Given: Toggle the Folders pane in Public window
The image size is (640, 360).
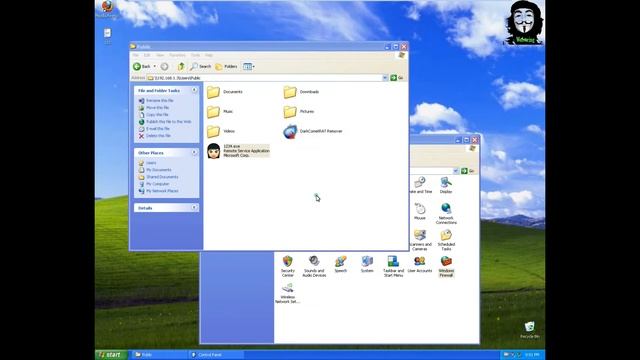Looking at the screenshot, I should pyautogui.click(x=227, y=67).
